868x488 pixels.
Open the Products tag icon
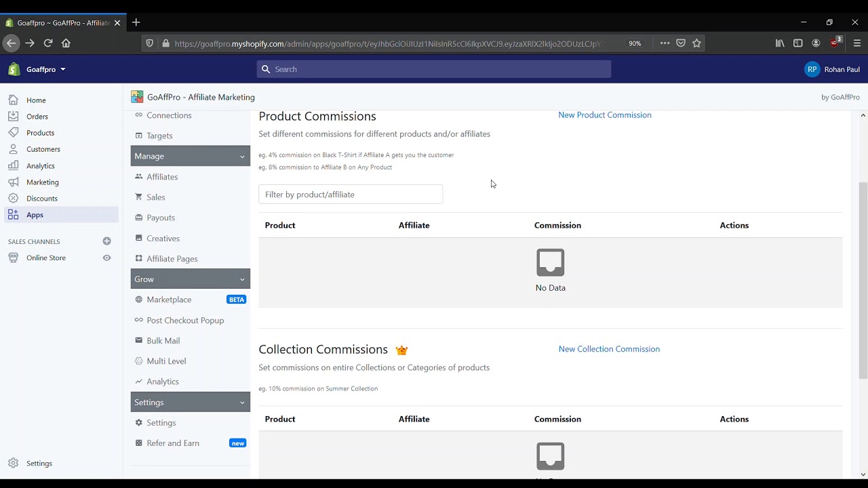point(13,132)
